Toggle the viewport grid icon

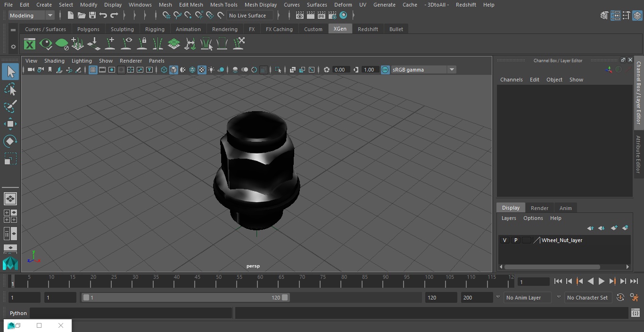tap(93, 70)
